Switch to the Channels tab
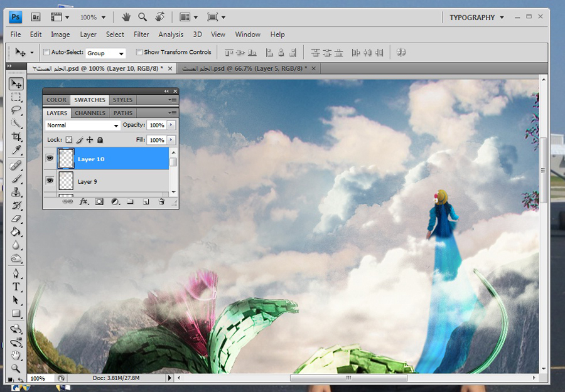This screenshot has height=392, width=565. point(90,113)
